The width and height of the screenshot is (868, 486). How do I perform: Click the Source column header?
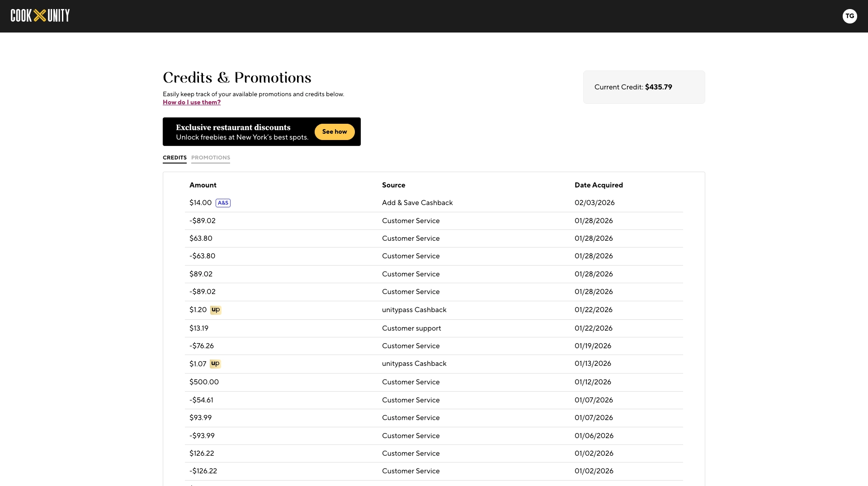[393, 185]
